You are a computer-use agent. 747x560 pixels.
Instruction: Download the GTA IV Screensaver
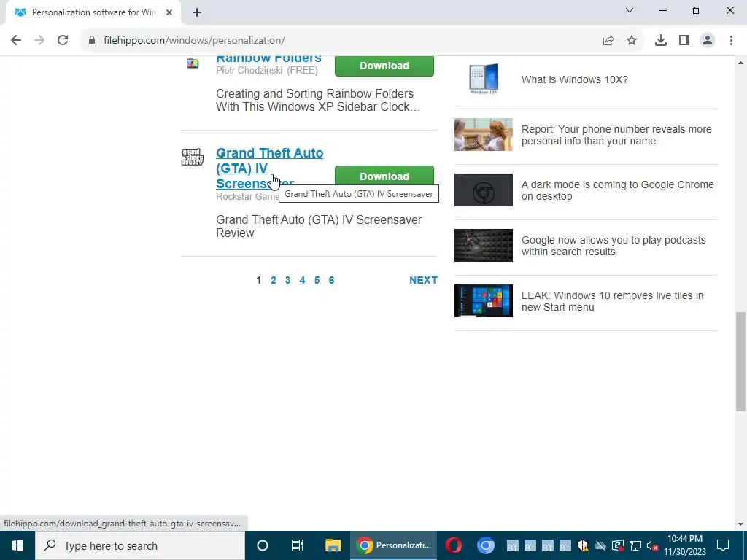click(x=384, y=176)
